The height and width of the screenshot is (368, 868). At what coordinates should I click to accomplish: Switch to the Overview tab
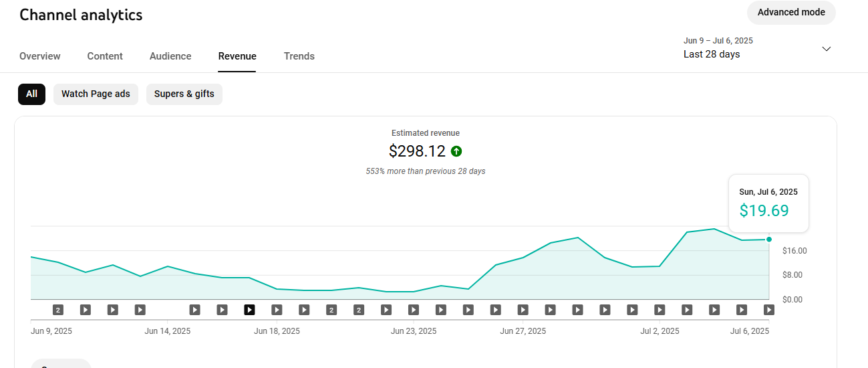click(40, 56)
